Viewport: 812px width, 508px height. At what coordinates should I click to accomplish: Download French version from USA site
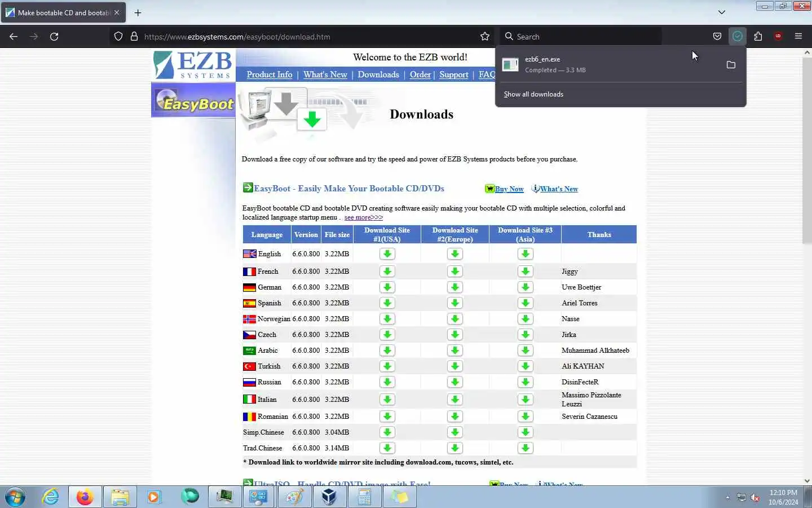coord(387,271)
